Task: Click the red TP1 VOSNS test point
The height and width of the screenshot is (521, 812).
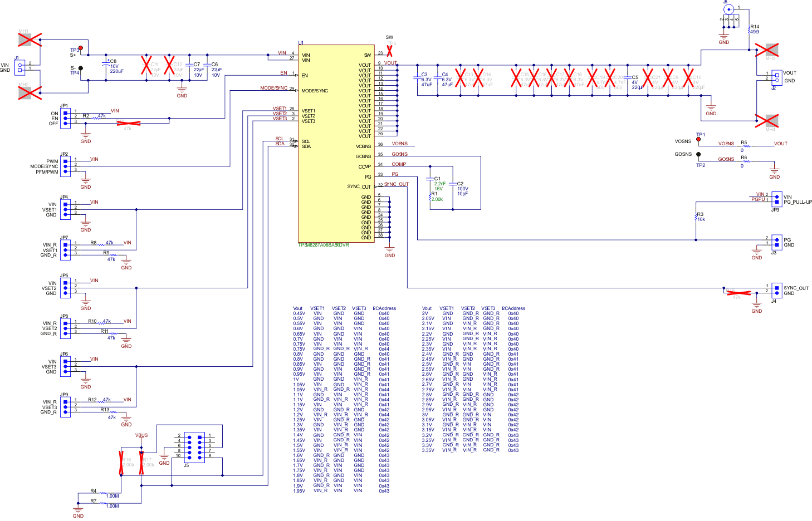Action: 698,139
